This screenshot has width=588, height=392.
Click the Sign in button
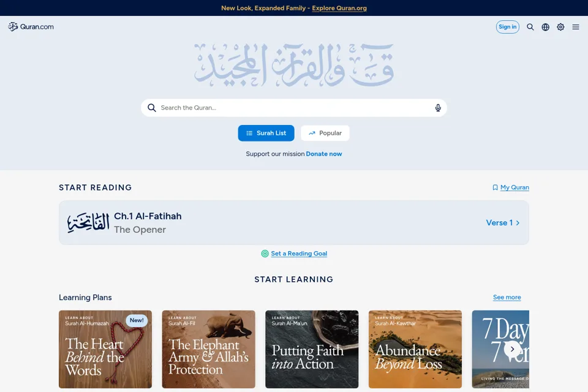(507, 27)
